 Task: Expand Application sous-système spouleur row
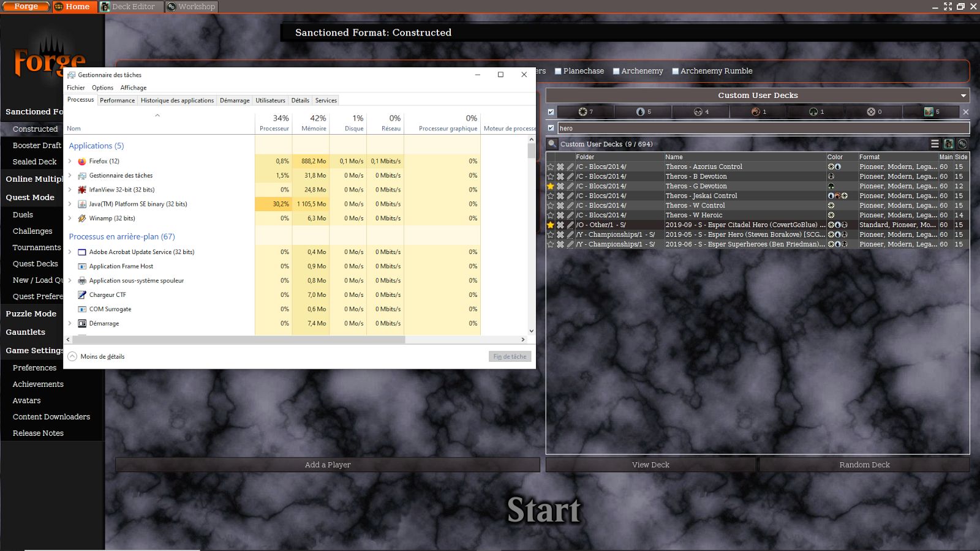(x=70, y=280)
